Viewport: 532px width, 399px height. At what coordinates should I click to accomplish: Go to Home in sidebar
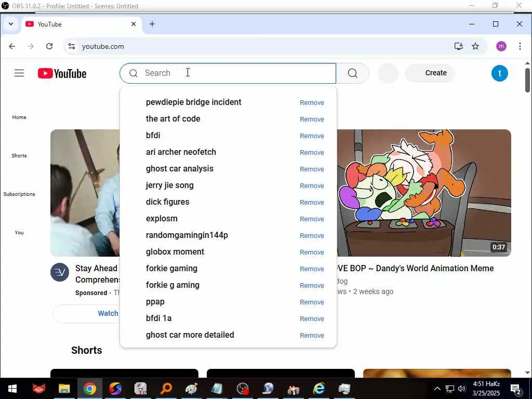coord(19,117)
